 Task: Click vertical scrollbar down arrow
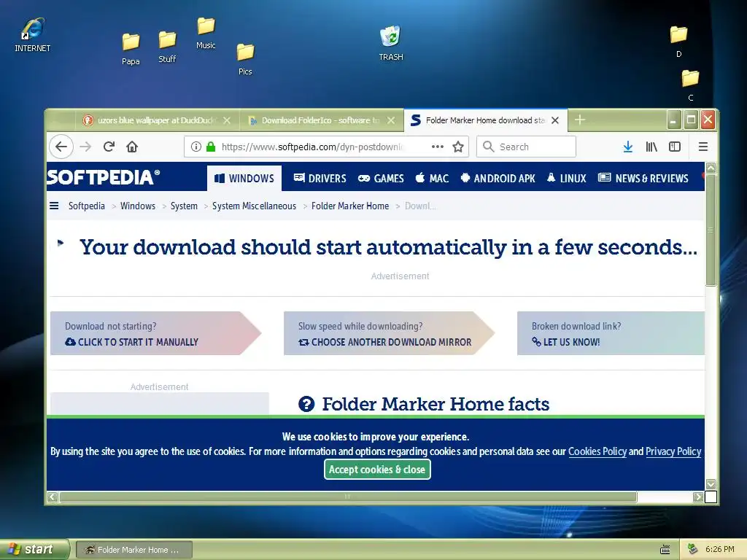point(711,484)
